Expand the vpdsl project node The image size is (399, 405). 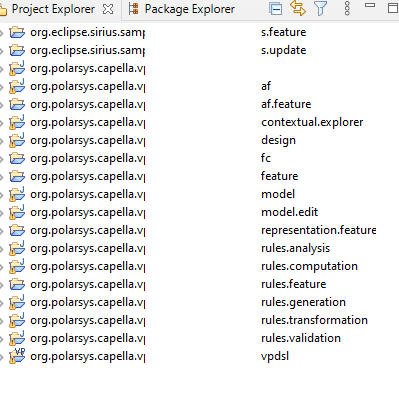click(x=2, y=356)
